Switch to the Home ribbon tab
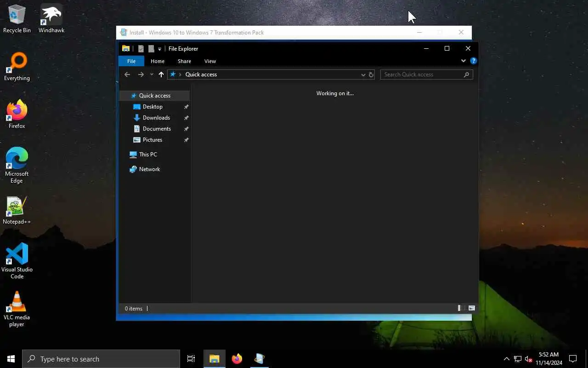The image size is (588, 368). (x=158, y=61)
